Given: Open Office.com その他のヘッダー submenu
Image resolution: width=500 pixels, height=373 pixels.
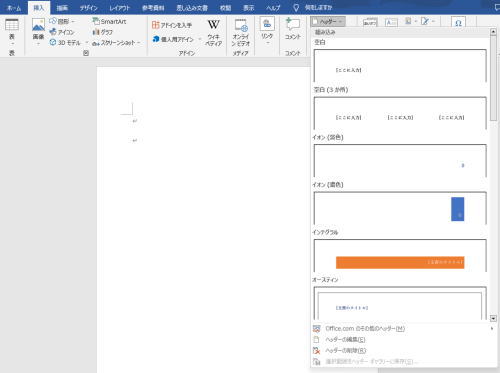Looking at the screenshot, I should pyautogui.click(x=365, y=328).
